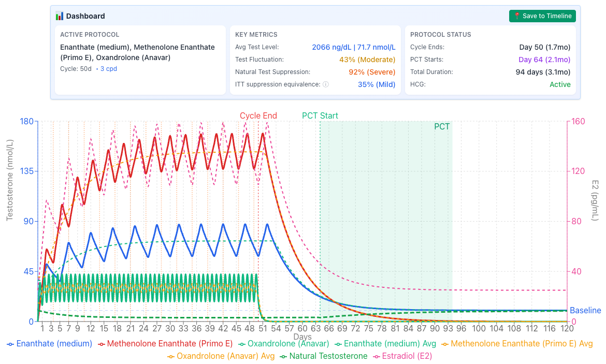
Task: Click the Active HCG status text
Action: coord(560,84)
